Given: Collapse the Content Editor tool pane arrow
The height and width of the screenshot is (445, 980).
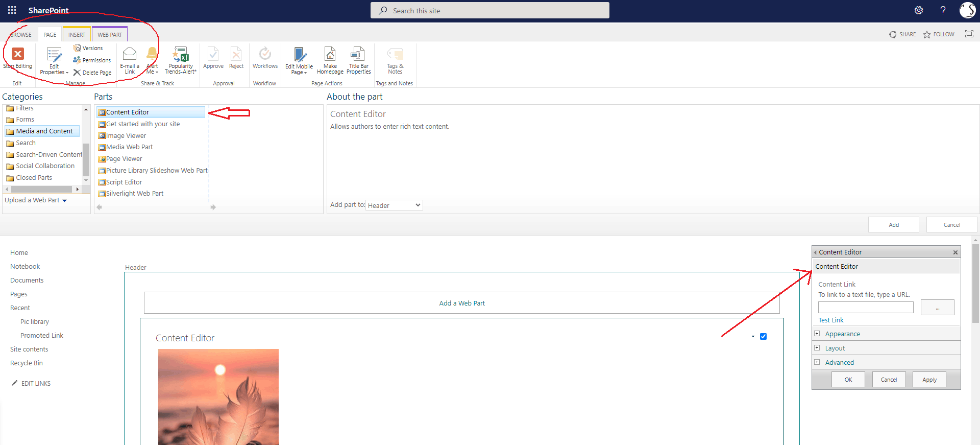Looking at the screenshot, I should tap(815, 252).
